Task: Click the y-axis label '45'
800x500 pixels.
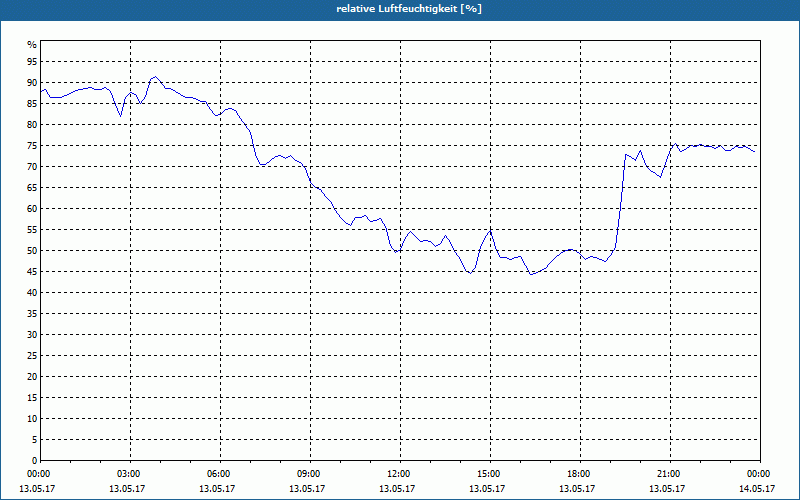Action: point(32,271)
